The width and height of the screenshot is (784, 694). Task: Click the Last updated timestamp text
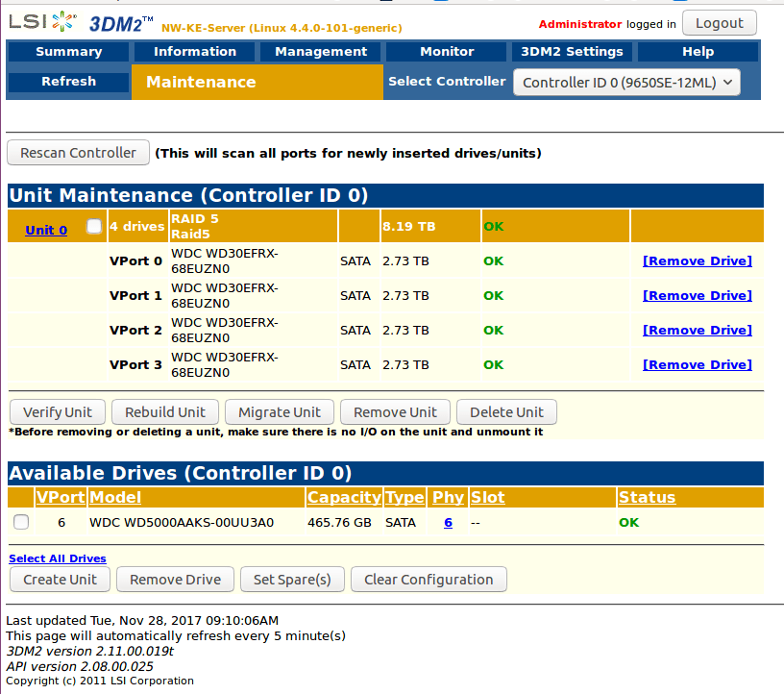point(142,620)
